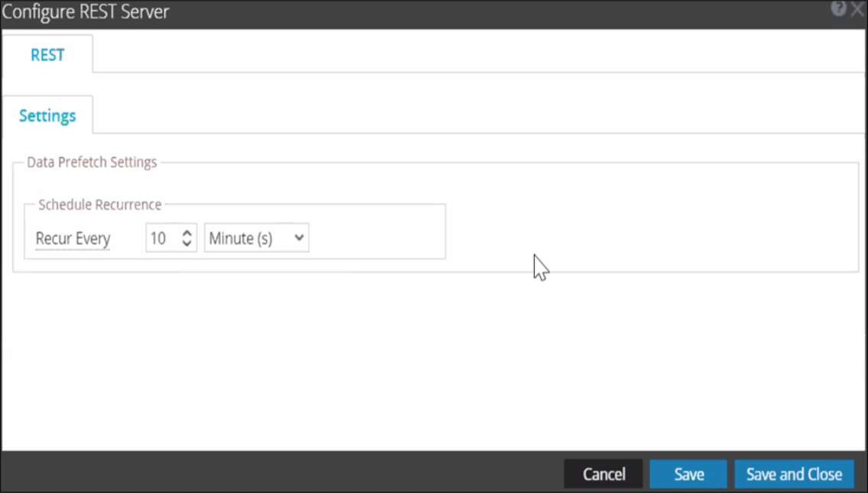Click the Data Prefetch Settings group heading
The image size is (868, 493).
coord(92,162)
